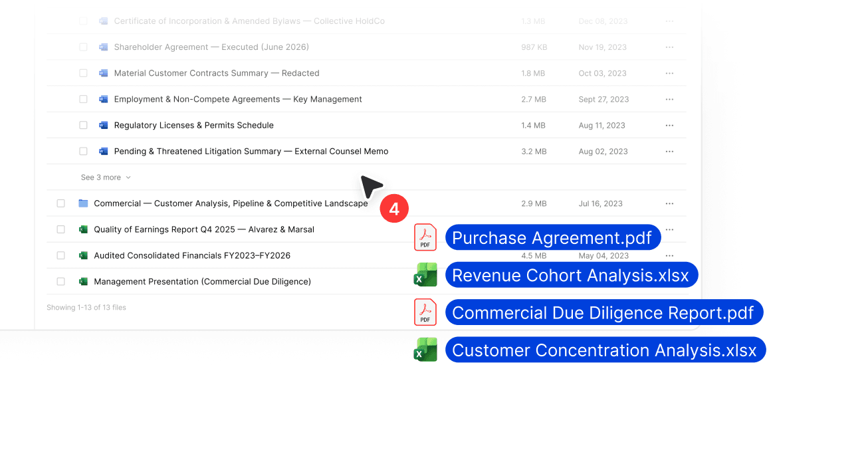Viewport: 868px width, 452px height.
Task: Open options menu for Material Customer Contracts Summary
Action: click(x=669, y=73)
